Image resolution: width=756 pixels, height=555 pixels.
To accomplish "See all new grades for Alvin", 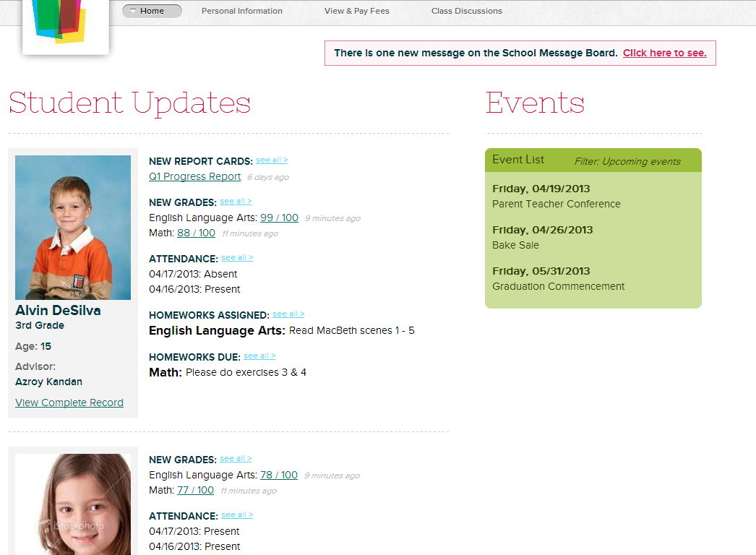I will [x=235, y=201].
